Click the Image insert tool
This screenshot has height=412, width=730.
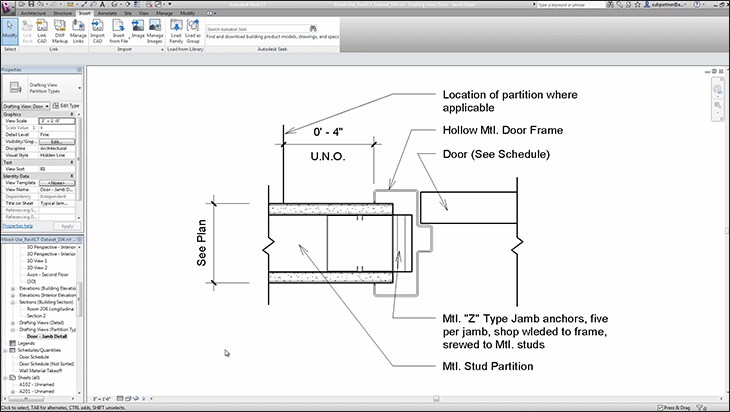click(138, 29)
